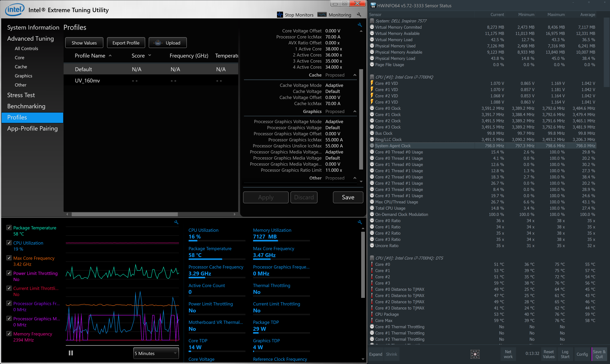Collapse the Graphics Proposed section
The image size is (610, 364).
click(x=355, y=111)
